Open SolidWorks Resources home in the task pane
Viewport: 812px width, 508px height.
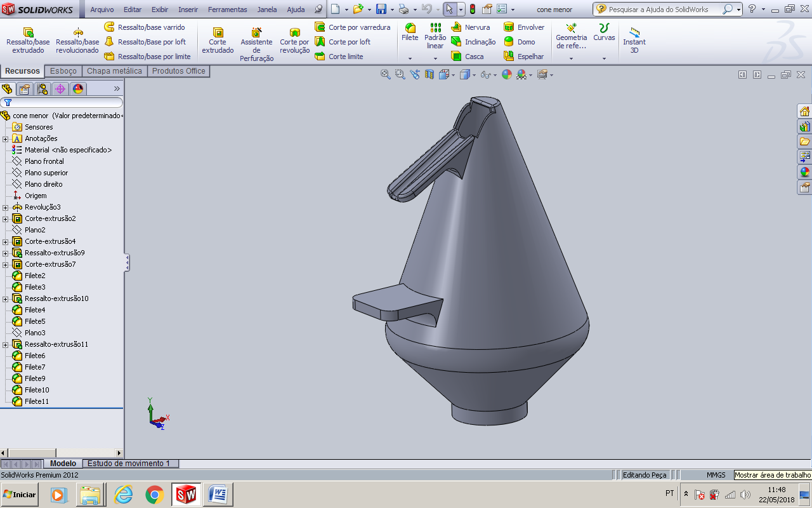804,111
